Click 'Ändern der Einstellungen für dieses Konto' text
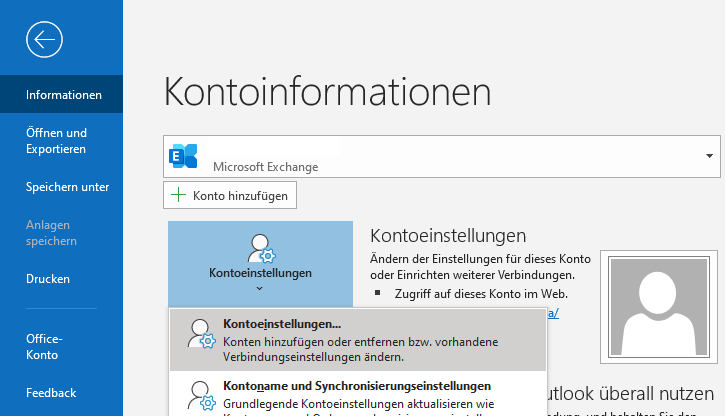This screenshot has height=416, width=725. (480, 259)
